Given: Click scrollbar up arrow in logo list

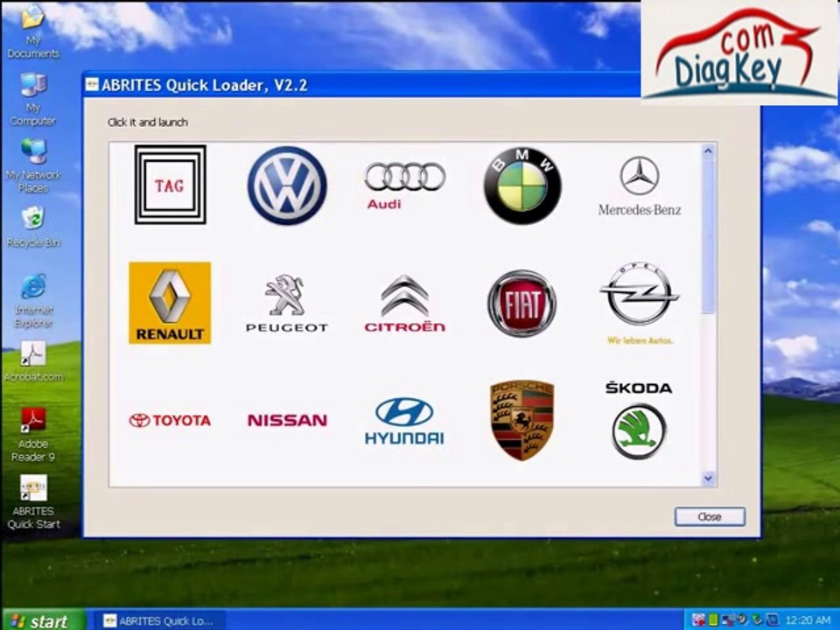Looking at the screenshot, I should [x=708, y=151].
